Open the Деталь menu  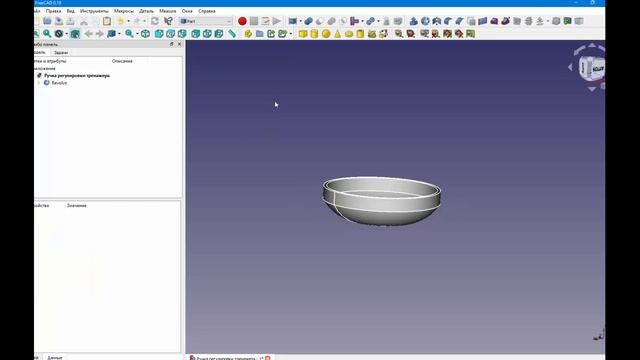point(147,11)
